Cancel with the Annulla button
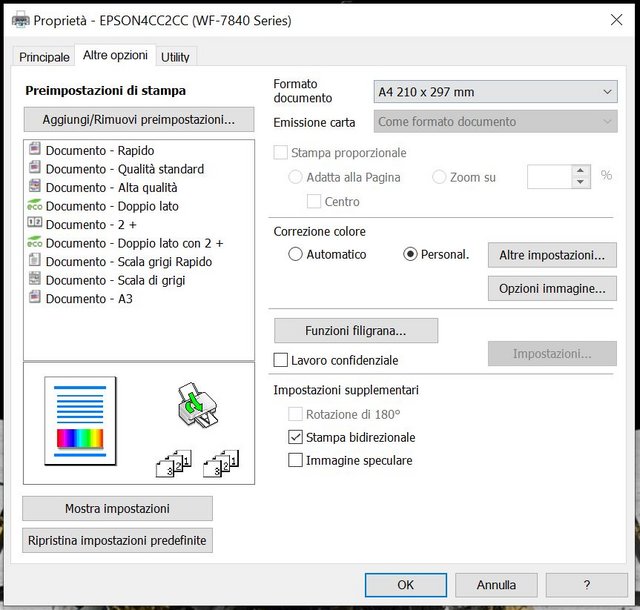The height and width of the screenshot is (610, 640). click(x=496, y=585)
